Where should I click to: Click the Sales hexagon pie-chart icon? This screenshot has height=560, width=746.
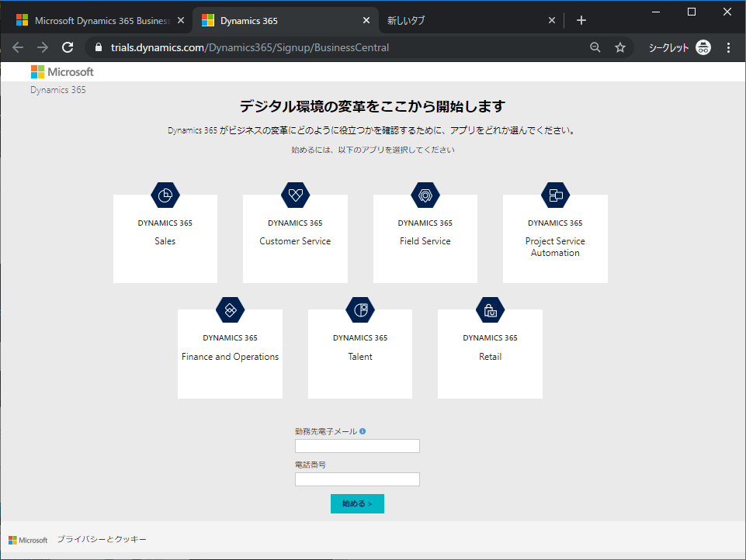[x=165, y=195]
